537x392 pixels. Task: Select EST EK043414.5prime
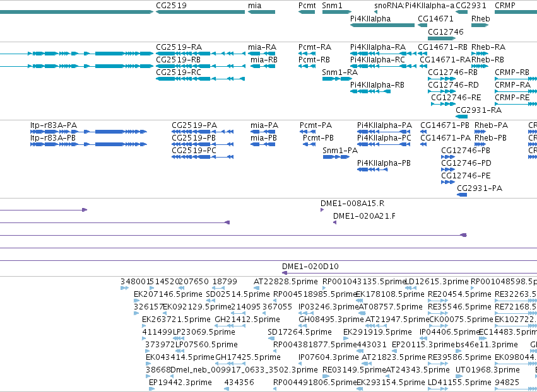148,364
